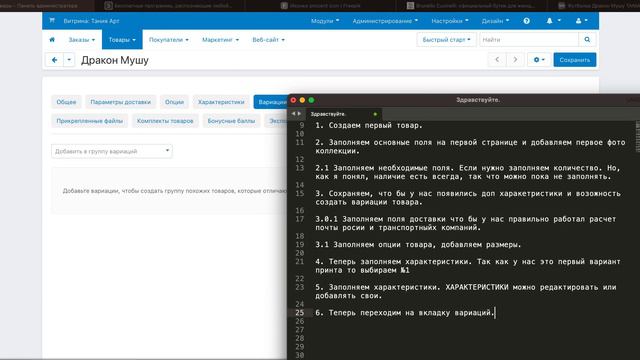640x360 pixels.
Task: Open the Веб-сайт menu
Action: (269, 40)
